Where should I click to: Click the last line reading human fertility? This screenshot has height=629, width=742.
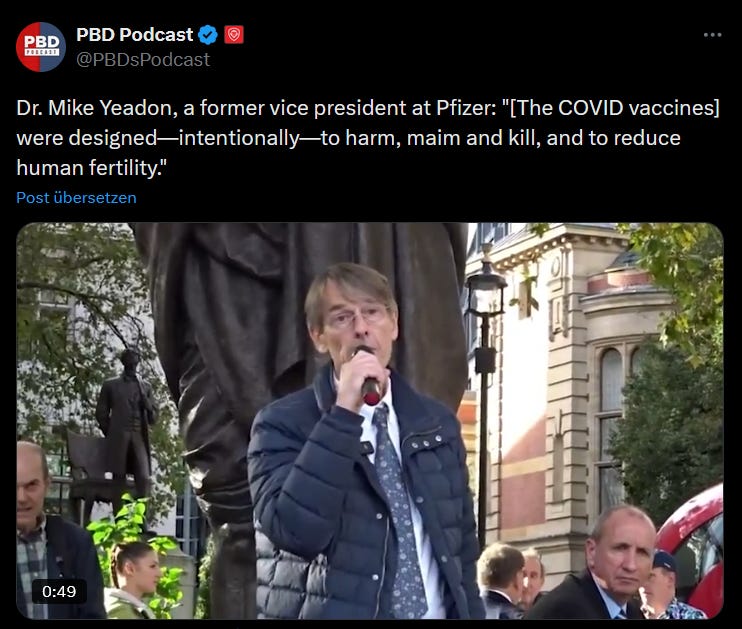(x=91, y=168)
